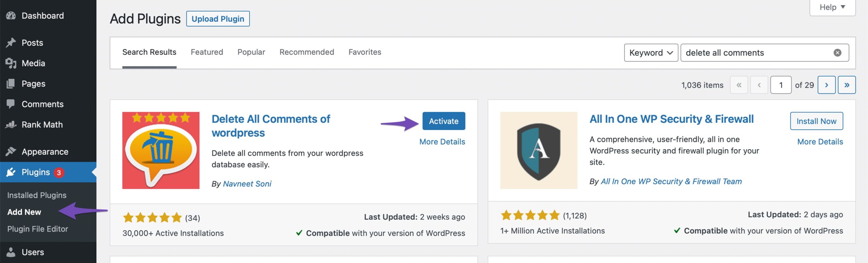The width and height of the screenshot is (868, 263).
Task: Switch to the Featured tab
Action: tap(207, 52)
